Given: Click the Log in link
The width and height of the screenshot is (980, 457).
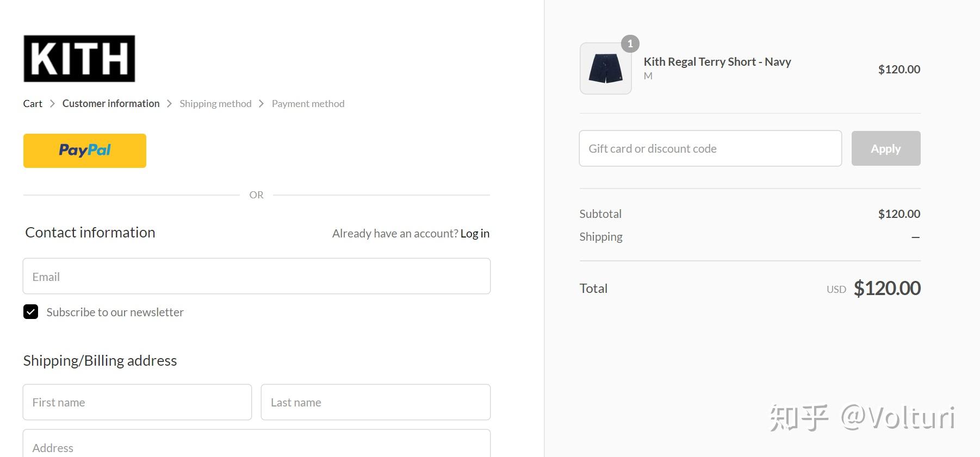Looking at the screenshot, I should pyautogui.click(x=475, y=234).
